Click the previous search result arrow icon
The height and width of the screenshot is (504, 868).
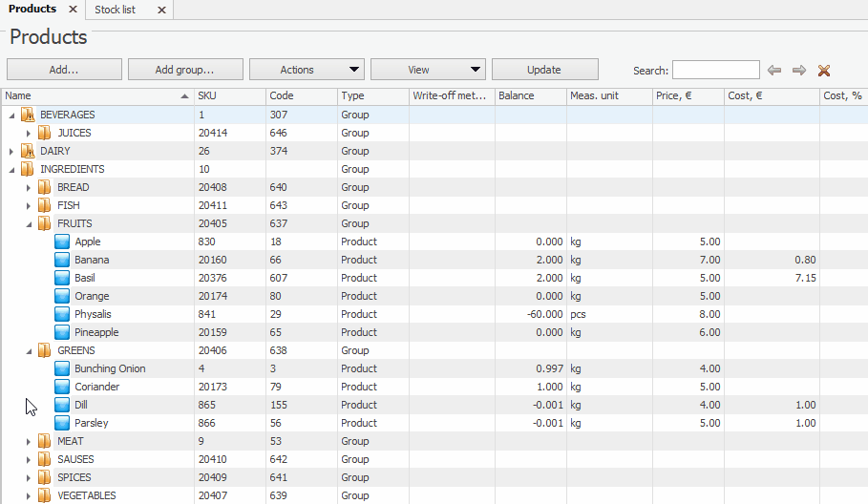pos(774,70)
